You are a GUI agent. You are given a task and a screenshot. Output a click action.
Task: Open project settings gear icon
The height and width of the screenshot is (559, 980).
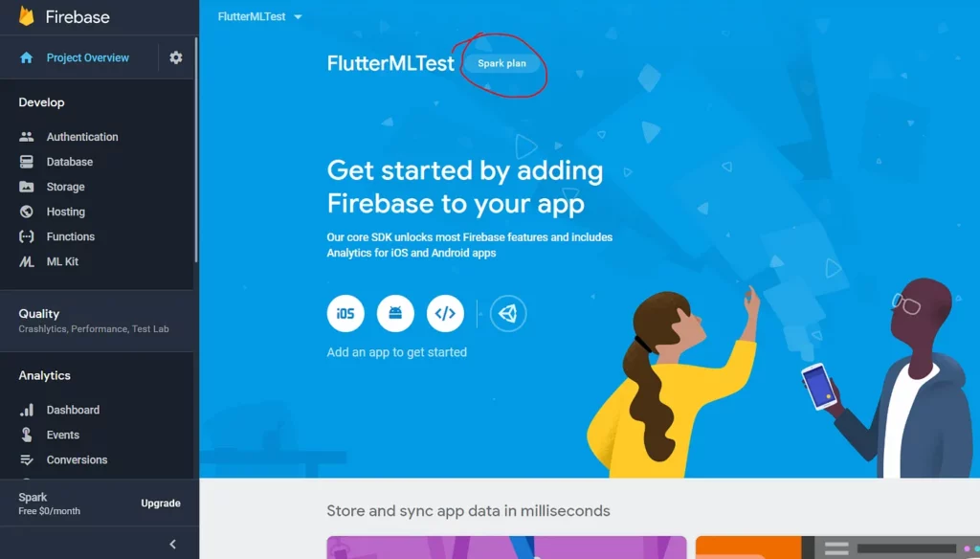tap(176, 57)
